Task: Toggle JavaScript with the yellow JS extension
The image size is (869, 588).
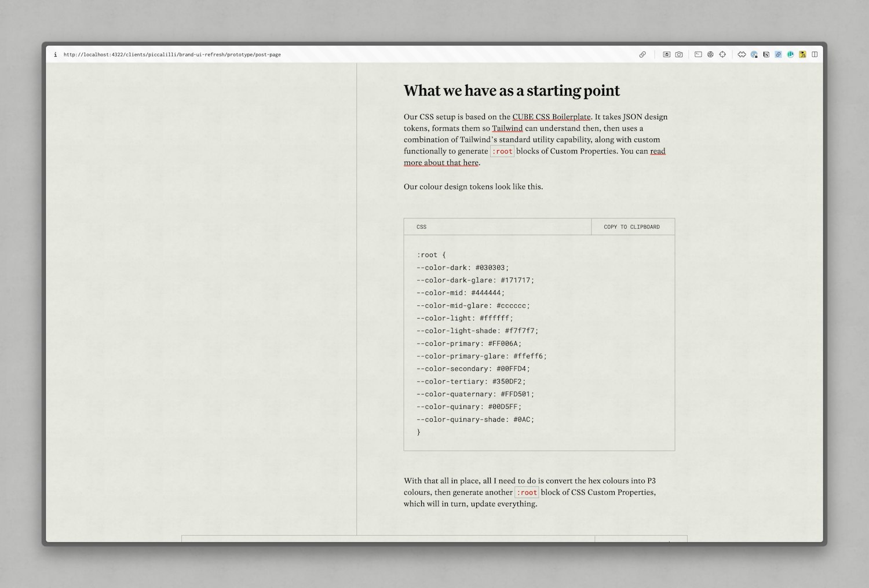Action: click(803, 54)
